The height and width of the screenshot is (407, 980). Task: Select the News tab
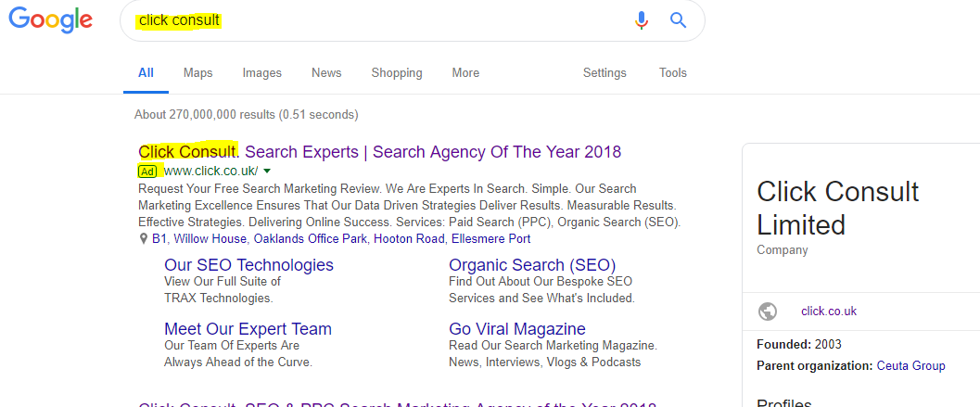pos(326,73)
